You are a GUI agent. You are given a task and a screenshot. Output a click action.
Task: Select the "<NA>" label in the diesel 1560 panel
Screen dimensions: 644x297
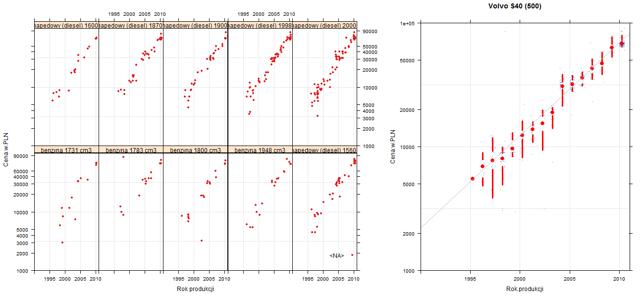pyautogui.click(x=337, y=255)
